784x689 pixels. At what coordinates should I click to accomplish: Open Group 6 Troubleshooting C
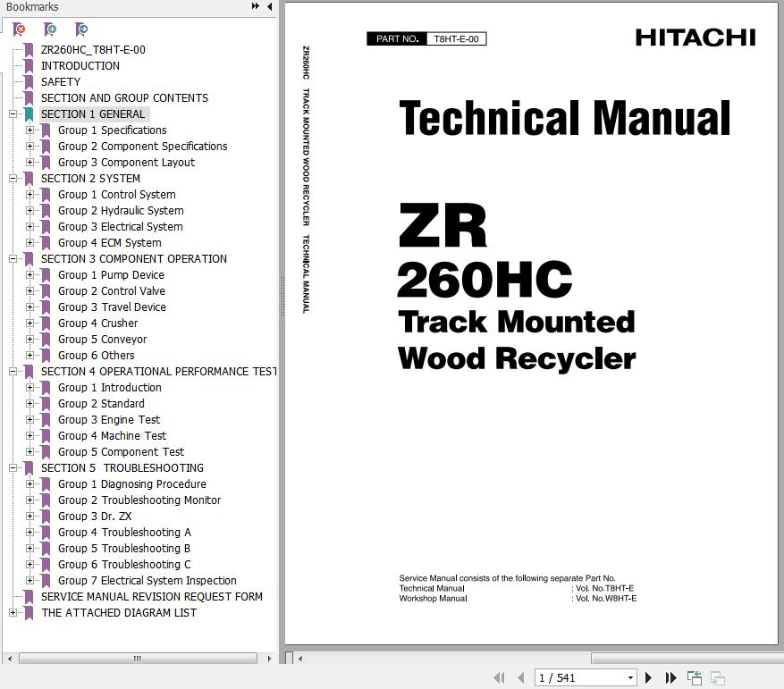click(124, 565)
